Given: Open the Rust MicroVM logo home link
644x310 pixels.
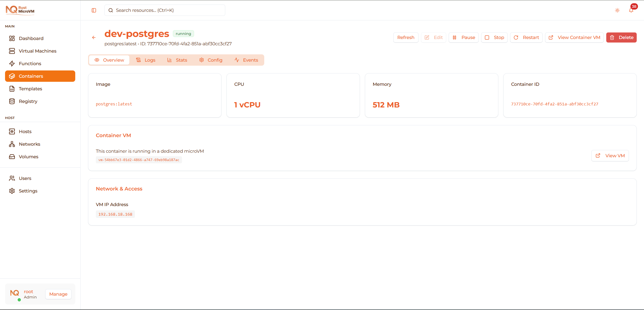Looking at the screenshot, I should pyautogui.click(x=20, y=10).
